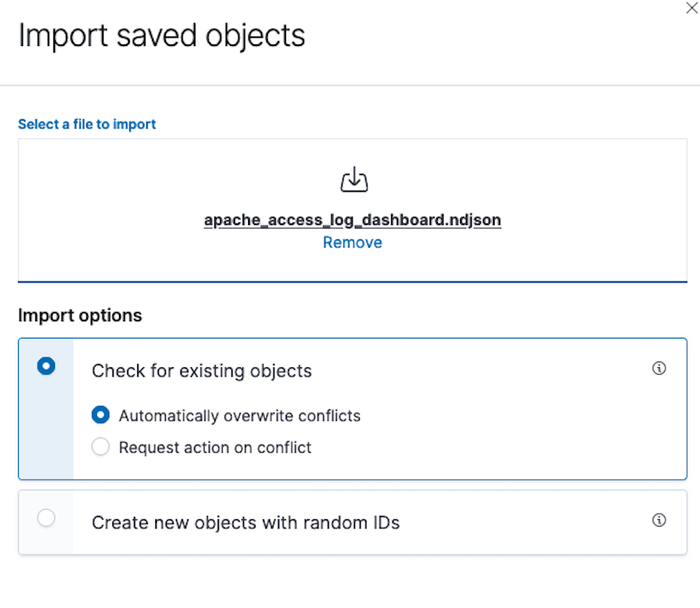700x608 pixels.
Task: Select Create new objects with random IDs radio
Action: (47, 518)
